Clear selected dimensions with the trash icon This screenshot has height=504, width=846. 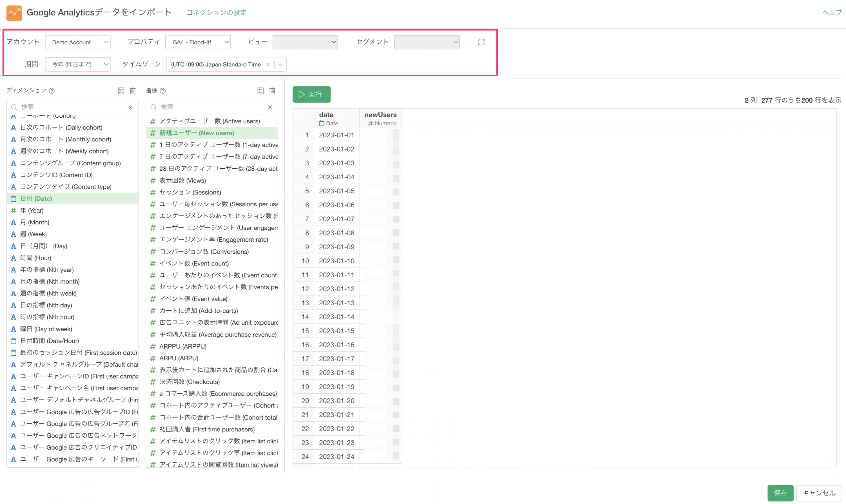click(x=133, y=91)
